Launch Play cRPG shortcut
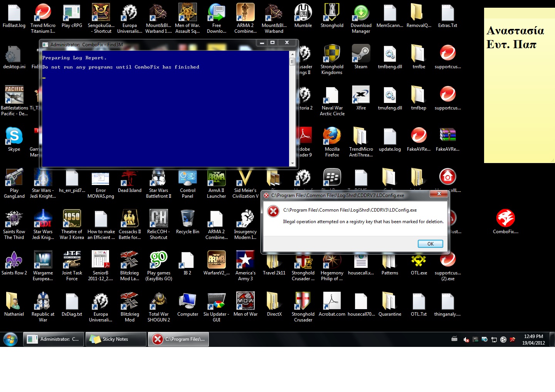 pos(72,15)
